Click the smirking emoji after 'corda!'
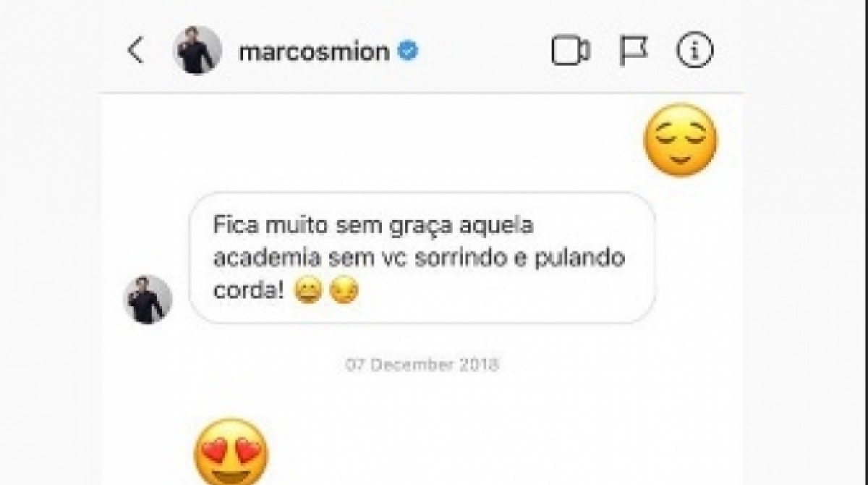This screenshot has width=868, height=485. [344, 292]
